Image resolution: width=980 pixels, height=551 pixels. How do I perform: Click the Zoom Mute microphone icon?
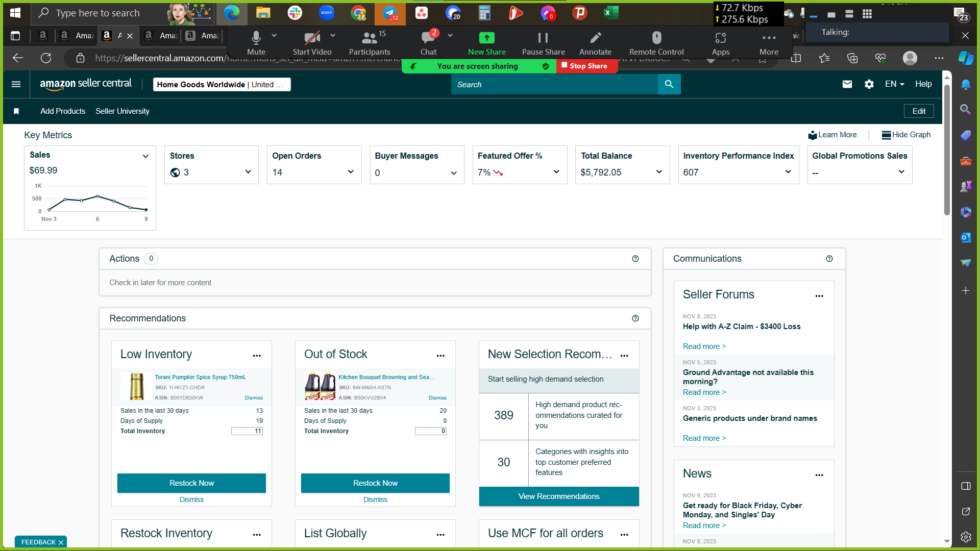click(256, 38)
